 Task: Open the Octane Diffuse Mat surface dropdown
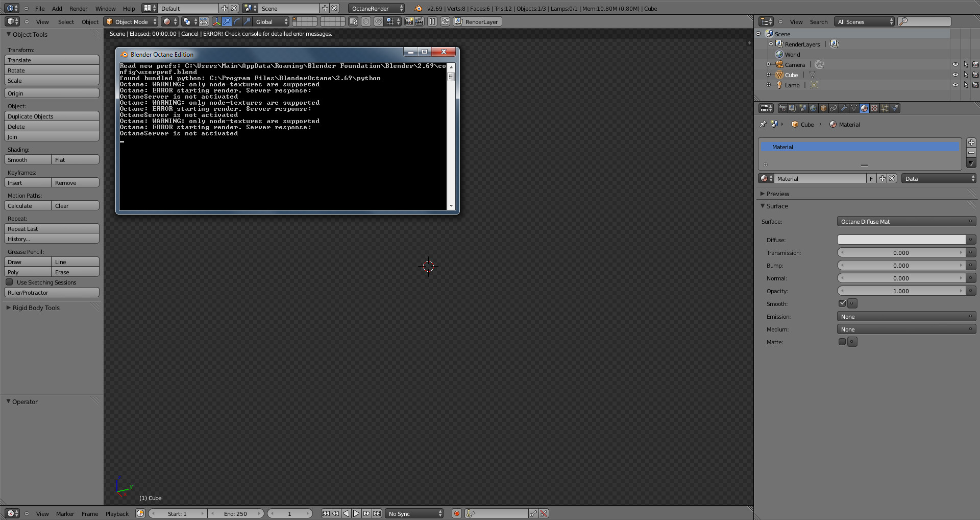(x=906, y=222)
